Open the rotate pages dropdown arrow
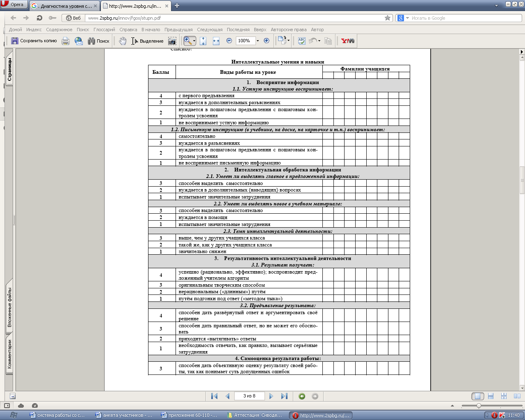Image resolution: width=525 pixels, height=420 pixels. [x=289, y=41]
